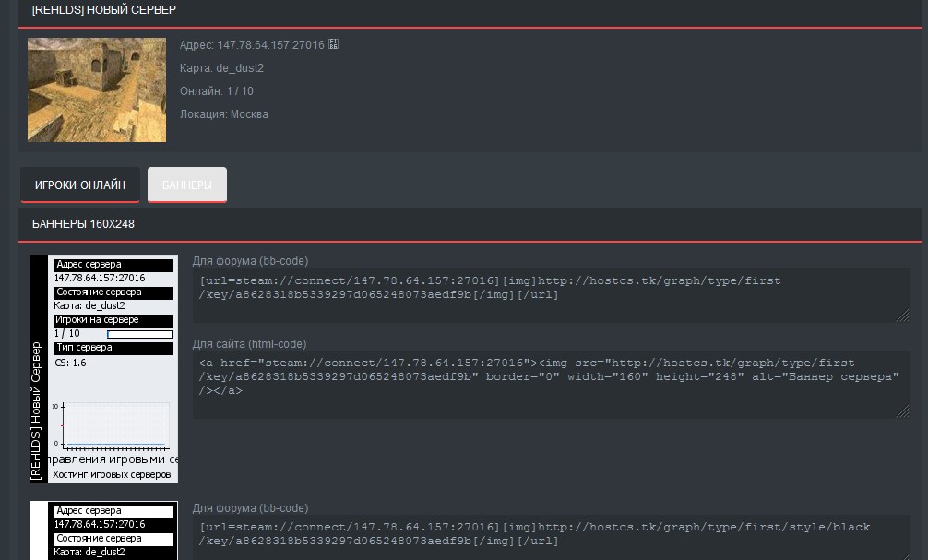The width and height of the screenshot is (928, 560).
Task: Focus the bb-code field containing style/black
Action: 550,535
